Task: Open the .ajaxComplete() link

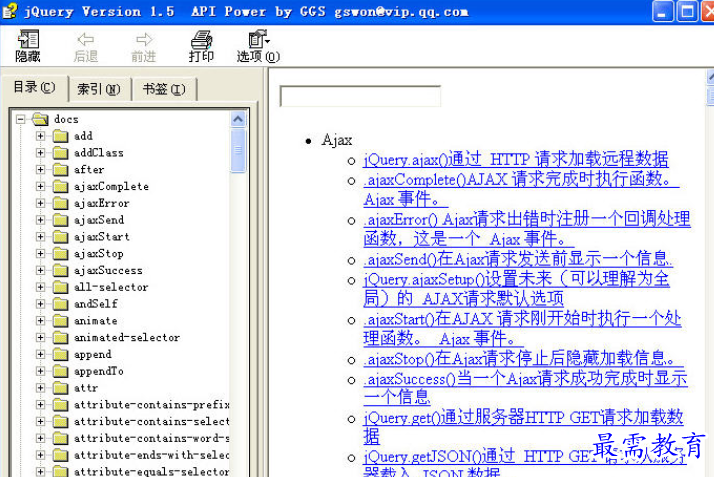Action: click(x=521, y=189)
